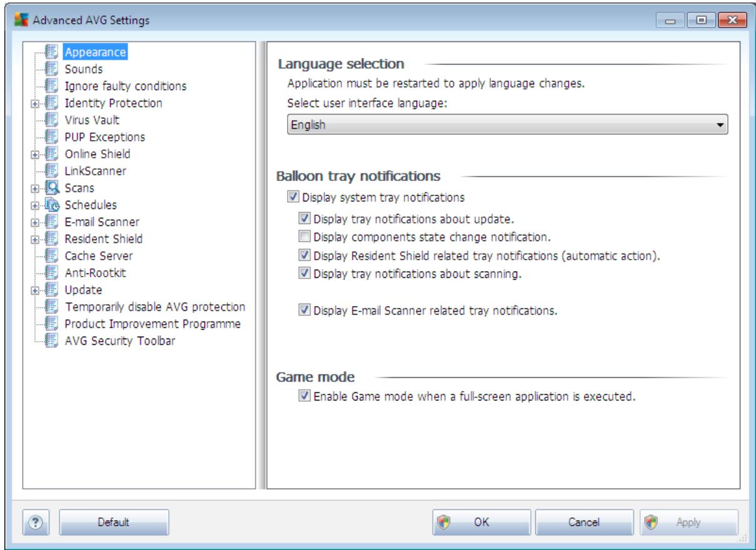Toggle E-mail Scanner related tray notifications
The height and width of the screenshot is (550, 756).
[x=305, y=309]
